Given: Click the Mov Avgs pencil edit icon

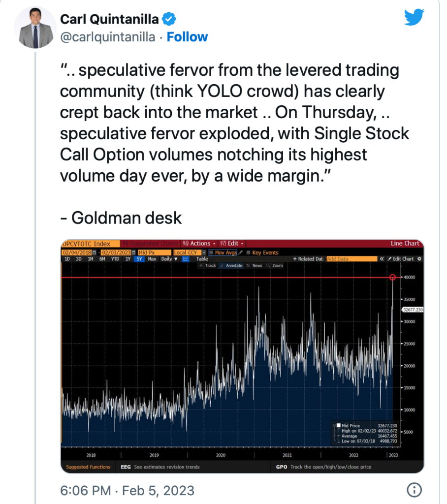Looking at the screenshot, I should click(x=240, y=252).
